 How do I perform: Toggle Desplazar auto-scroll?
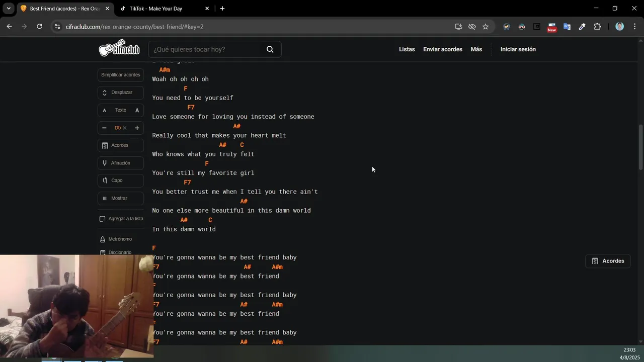(121, 93)
